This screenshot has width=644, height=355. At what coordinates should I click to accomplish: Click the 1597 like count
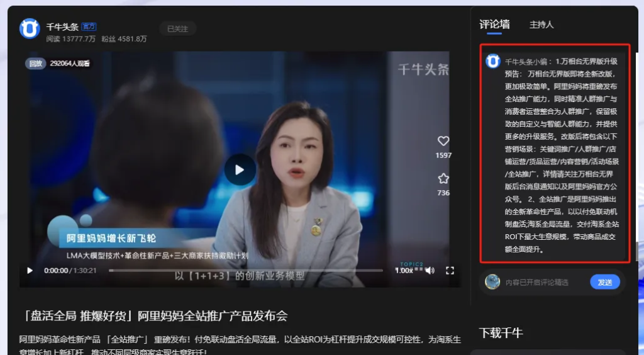coord(443,155)
